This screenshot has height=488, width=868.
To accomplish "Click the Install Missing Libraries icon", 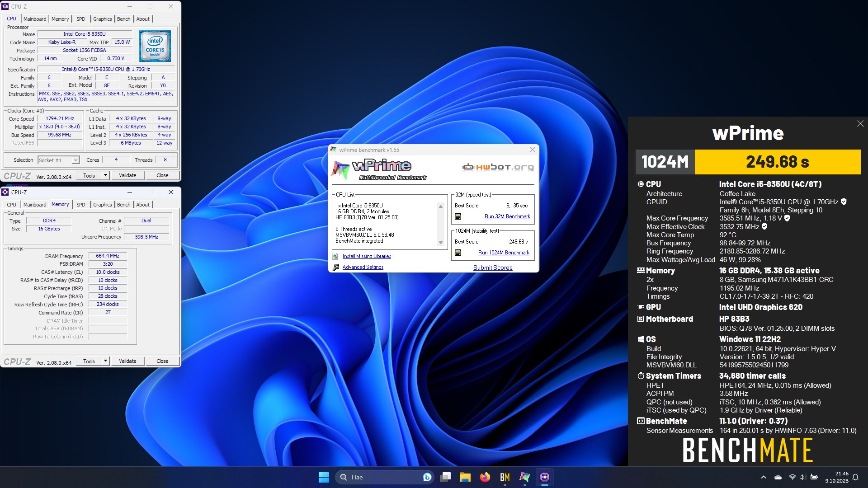I will (335, 256).
